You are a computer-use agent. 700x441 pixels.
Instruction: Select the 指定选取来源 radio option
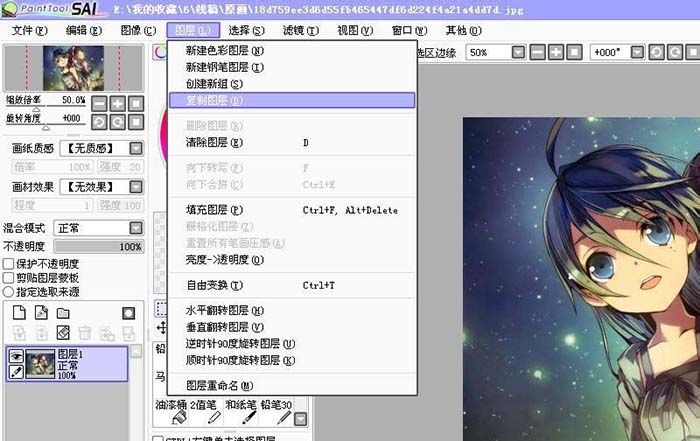pyautogui.click(x=8, y=292)
